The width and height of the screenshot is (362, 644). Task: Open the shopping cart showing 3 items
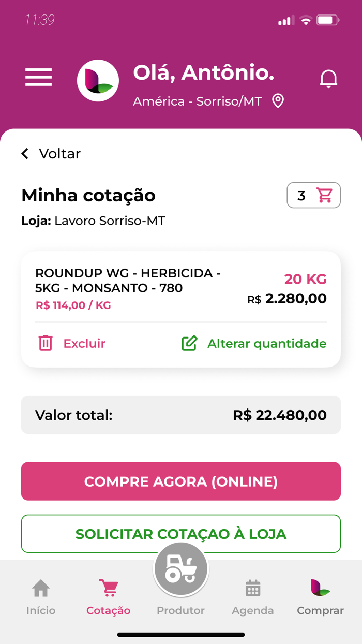(x=314, y=195)
